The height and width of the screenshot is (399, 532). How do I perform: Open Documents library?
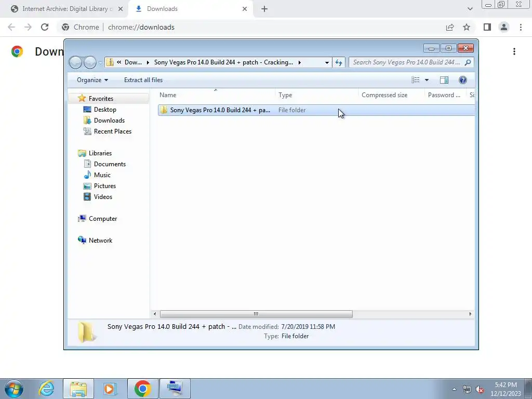(110, 164)
